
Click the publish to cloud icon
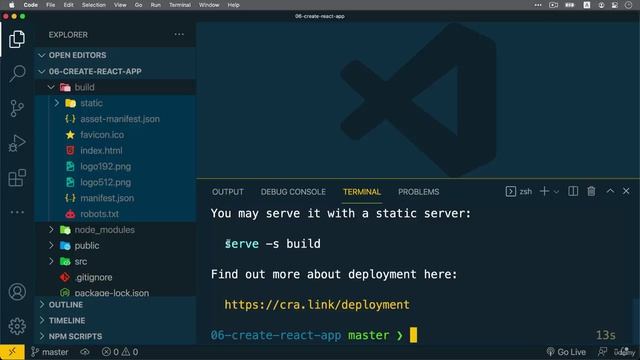click(85, 352)
